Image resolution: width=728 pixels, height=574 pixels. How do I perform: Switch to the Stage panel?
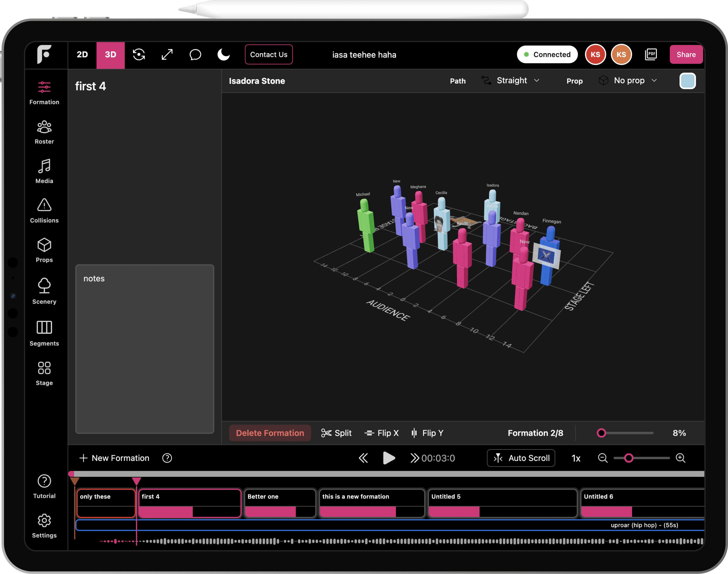(44, 373)
